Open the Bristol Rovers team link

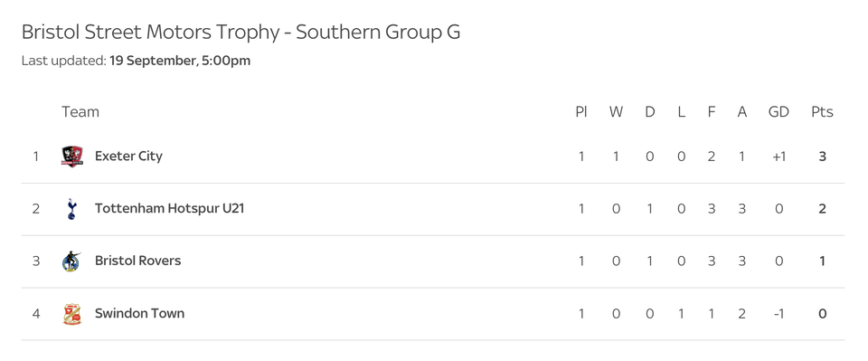pyautogui.click(x=137, y=261)
